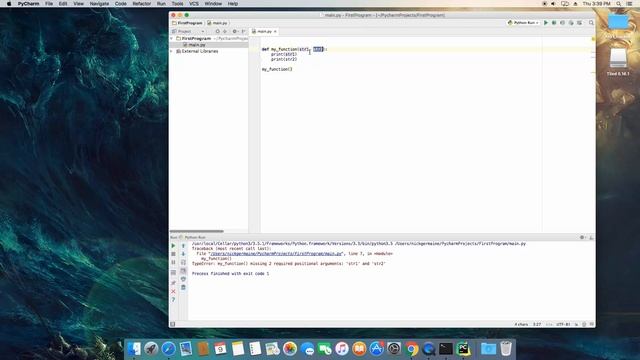Open the search everywhere magnifier in PyCharm

click(x=591, y=23)
